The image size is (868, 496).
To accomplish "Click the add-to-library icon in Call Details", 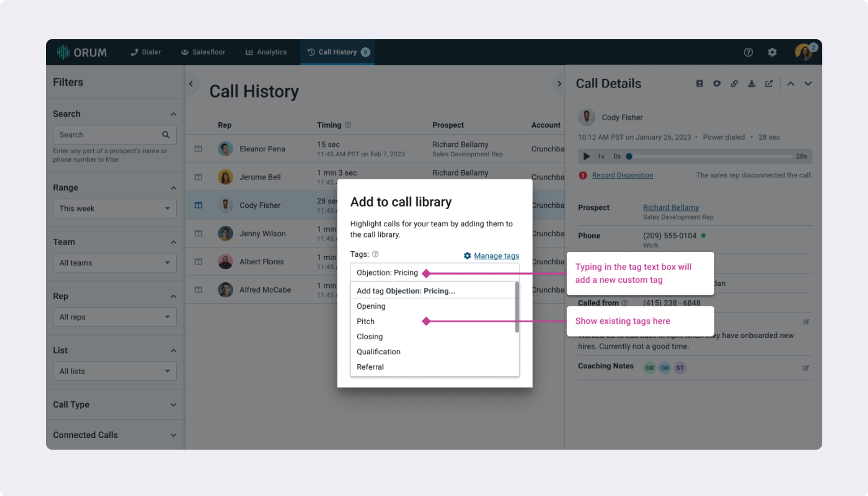I will pos(699,83).
